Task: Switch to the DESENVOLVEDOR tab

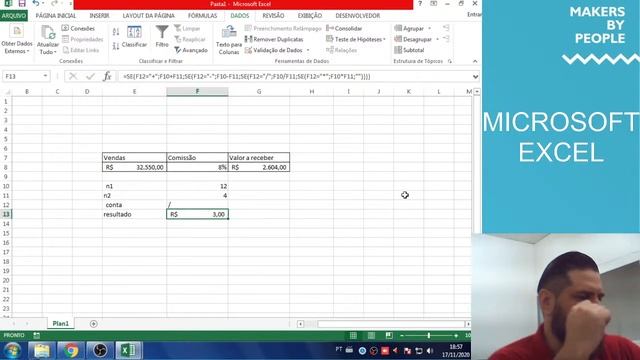Action: point(358,16)
